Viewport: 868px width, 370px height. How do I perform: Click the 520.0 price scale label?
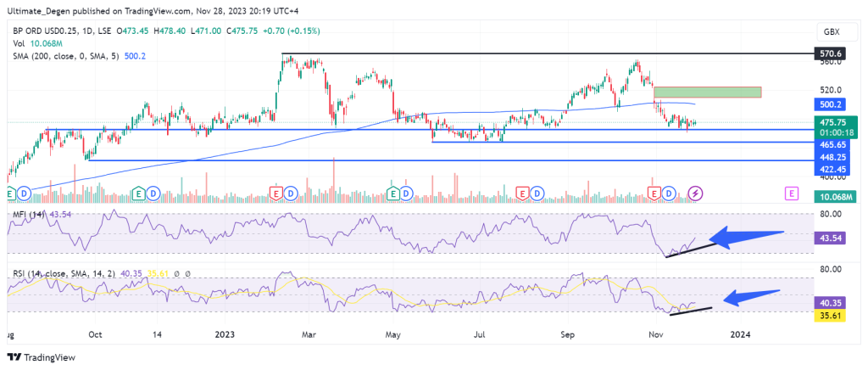click(x=831, y=90)
